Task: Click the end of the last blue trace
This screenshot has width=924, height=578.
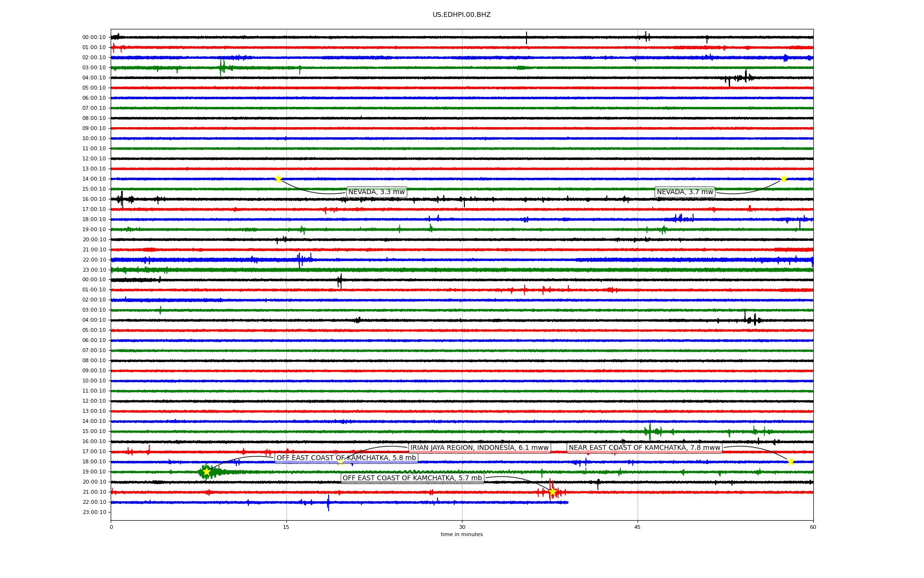Action: (x=567, y=502)
